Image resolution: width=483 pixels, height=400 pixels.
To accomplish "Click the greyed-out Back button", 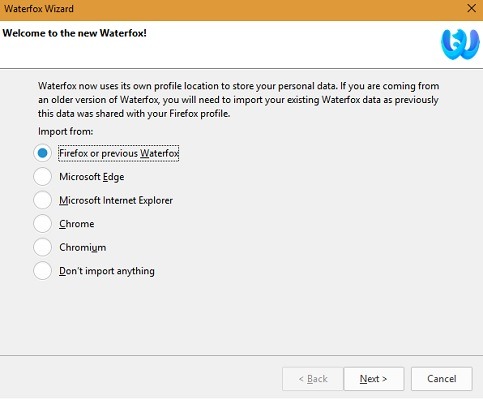I will (312, 379).
